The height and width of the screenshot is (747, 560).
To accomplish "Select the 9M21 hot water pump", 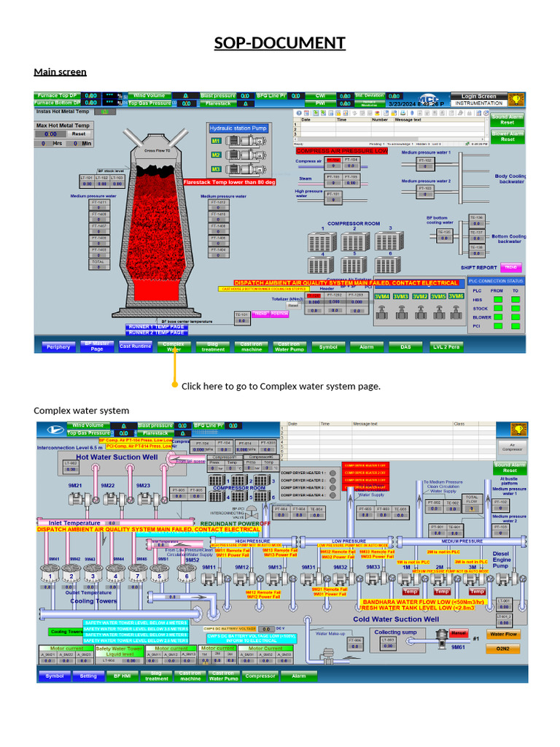I will (85, 499).
